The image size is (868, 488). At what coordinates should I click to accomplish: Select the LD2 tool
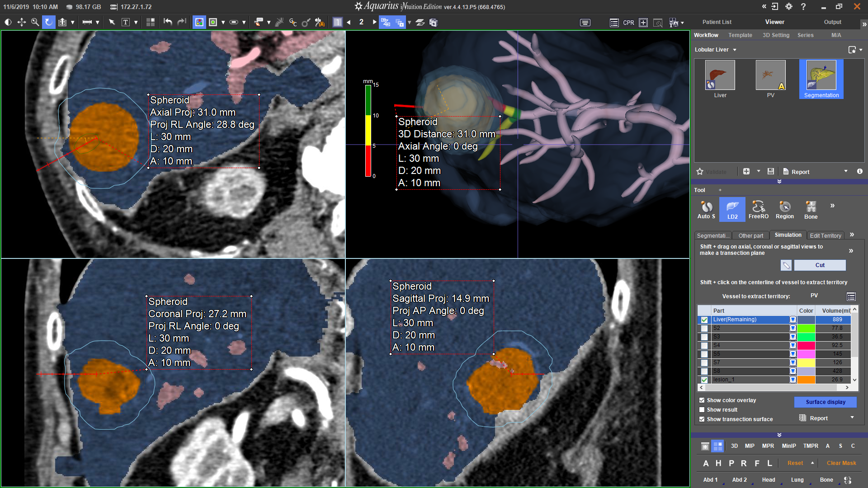pyautogui.click(x=732, y=210)
